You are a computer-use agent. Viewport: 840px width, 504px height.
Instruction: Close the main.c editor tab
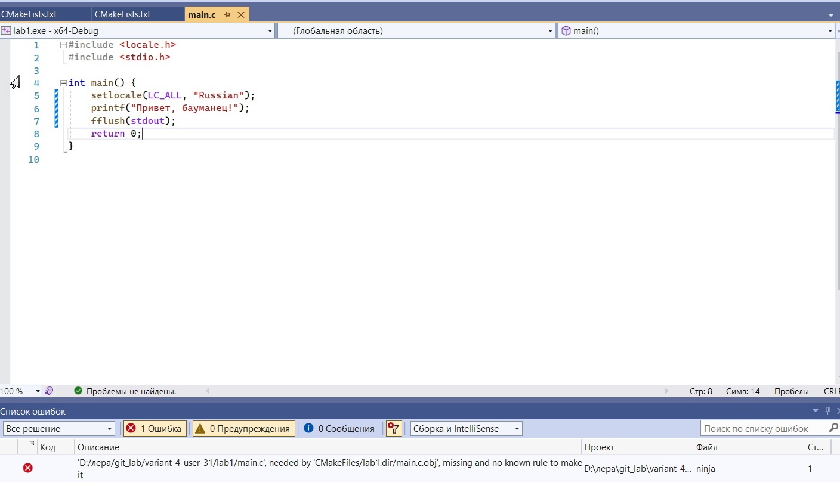pyautogui.click(x=241, y=15)
